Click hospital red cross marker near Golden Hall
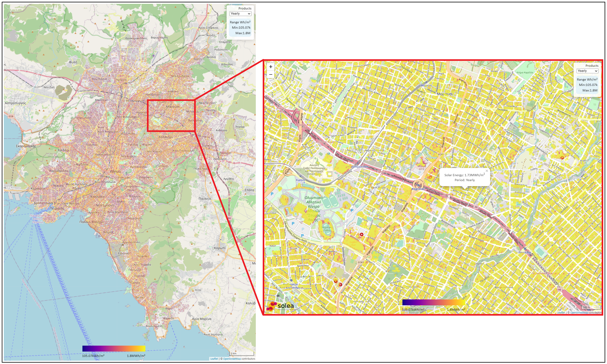Image resolution: width=607 pixels, height=364 pixels. click(361, 234)
